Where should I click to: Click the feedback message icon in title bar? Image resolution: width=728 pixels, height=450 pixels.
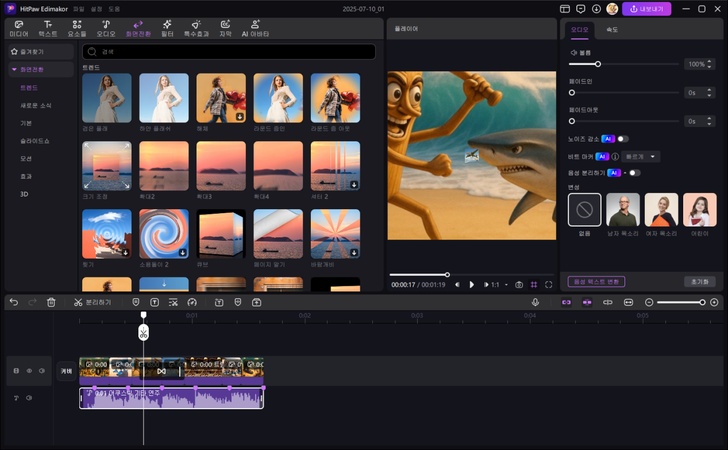(x=580, y=9)
